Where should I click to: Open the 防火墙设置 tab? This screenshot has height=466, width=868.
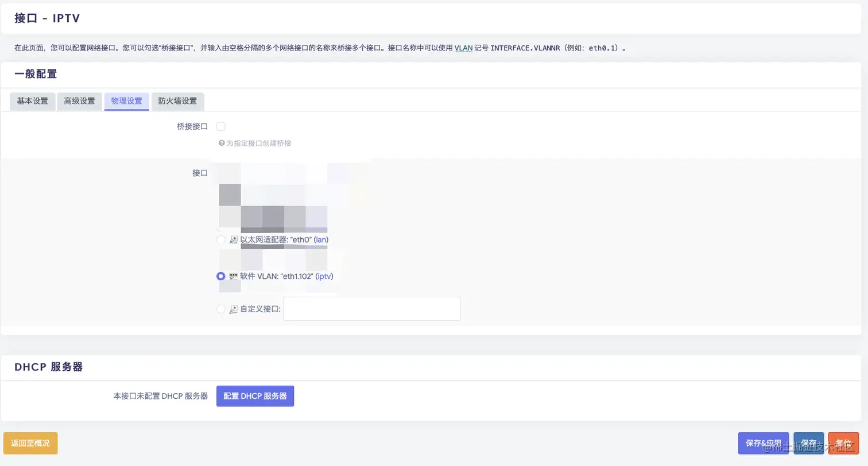click(x=177, y=101)
